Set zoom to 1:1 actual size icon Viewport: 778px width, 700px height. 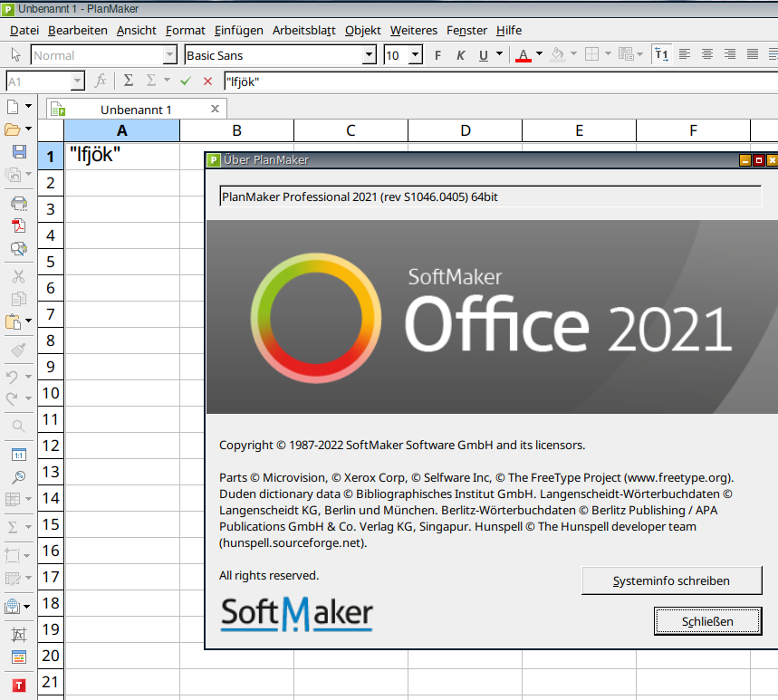pyautogui.click(x=19, y=455)
